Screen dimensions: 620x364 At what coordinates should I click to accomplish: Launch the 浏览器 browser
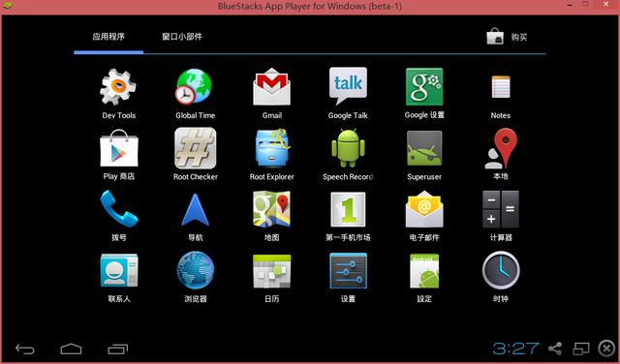click(x=196, y=270)
